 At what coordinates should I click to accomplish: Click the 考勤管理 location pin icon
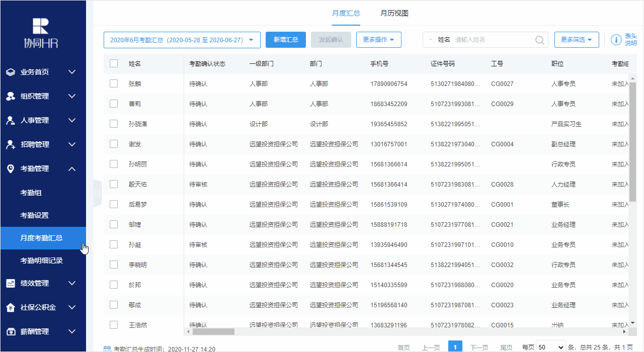click(11, 168)
